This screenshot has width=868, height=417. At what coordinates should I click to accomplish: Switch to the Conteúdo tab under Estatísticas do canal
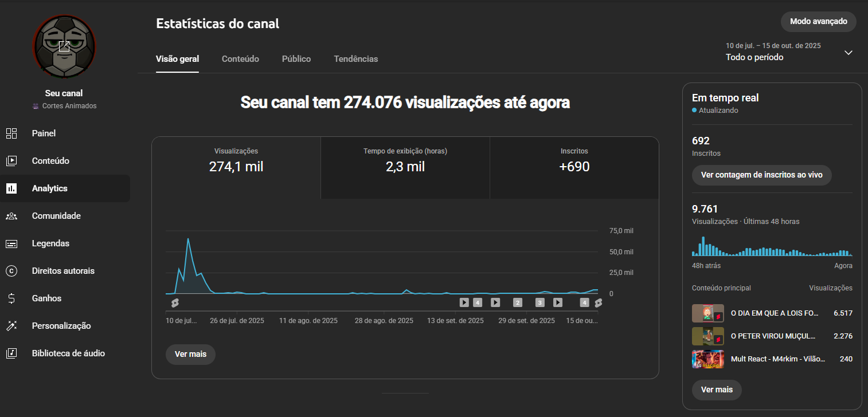tap(240, 59)
